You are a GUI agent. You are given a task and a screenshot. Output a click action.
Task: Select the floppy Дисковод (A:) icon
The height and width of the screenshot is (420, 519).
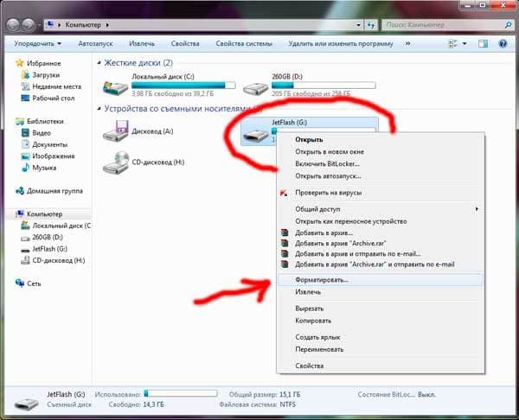point(115,131)
